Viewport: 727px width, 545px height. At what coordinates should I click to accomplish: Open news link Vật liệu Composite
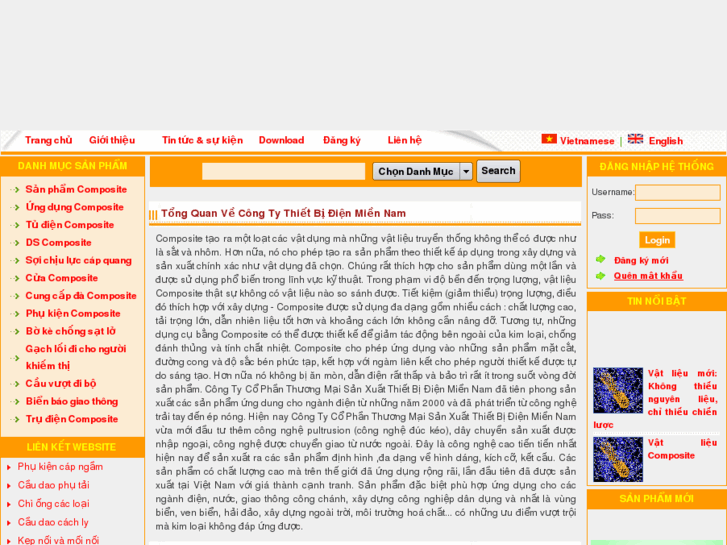[x=682, y=449]
